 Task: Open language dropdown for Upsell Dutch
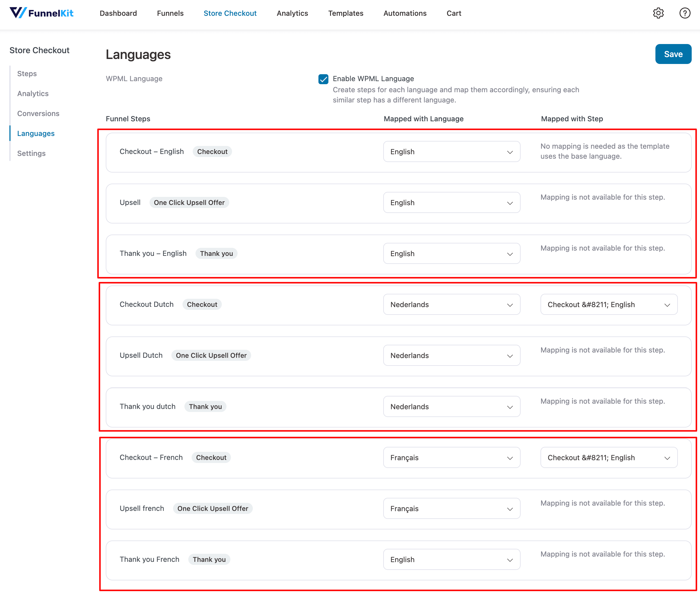click(x=451, y=355)
